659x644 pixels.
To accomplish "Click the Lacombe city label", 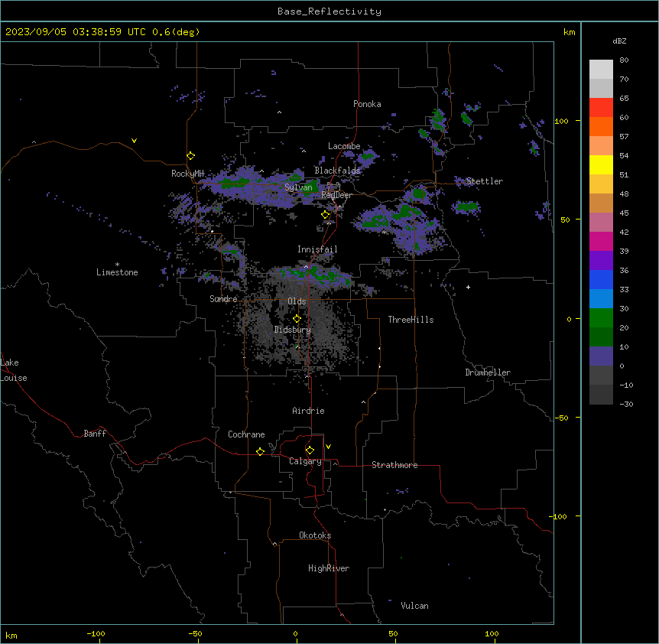I will [344, 146].
